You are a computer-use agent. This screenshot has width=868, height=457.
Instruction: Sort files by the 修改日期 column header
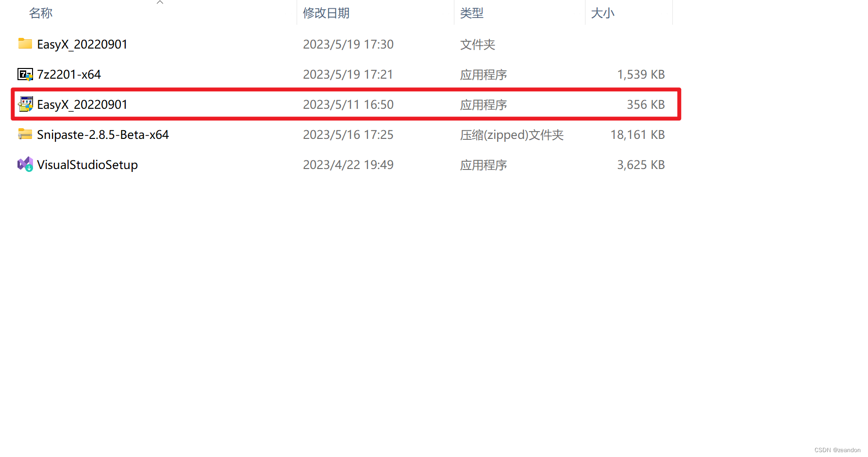click(x=326, y=13)
